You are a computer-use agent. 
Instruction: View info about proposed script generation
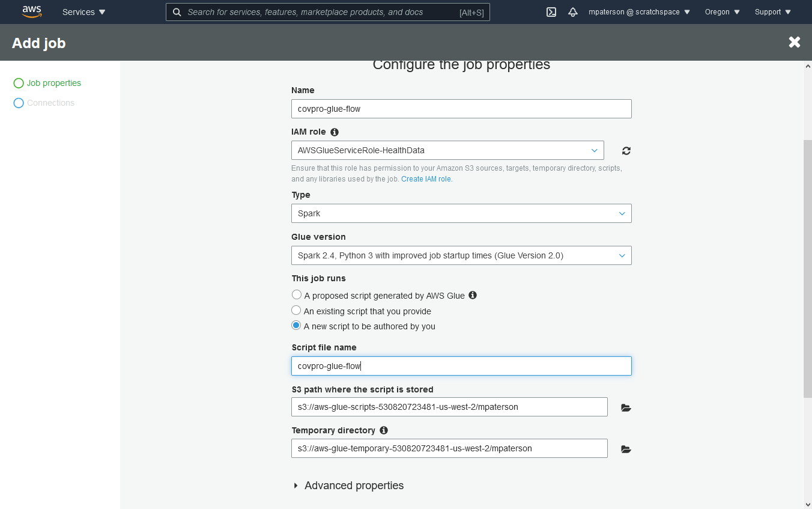pos(472,295)
